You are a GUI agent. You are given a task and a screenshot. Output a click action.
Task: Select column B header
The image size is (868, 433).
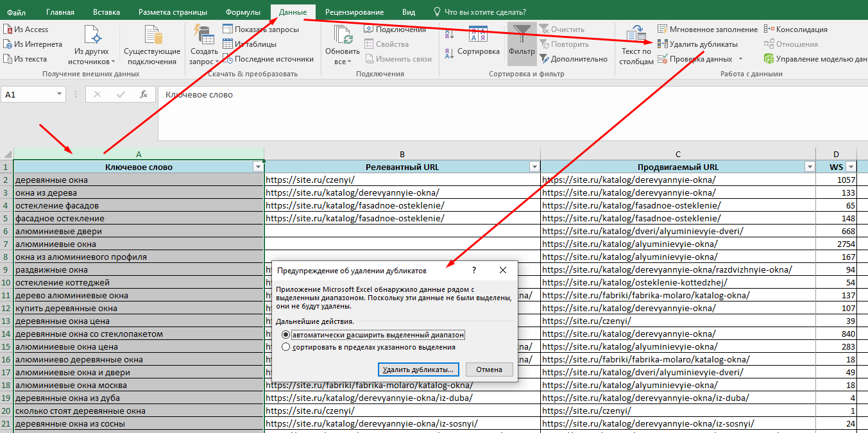point(402,154)
